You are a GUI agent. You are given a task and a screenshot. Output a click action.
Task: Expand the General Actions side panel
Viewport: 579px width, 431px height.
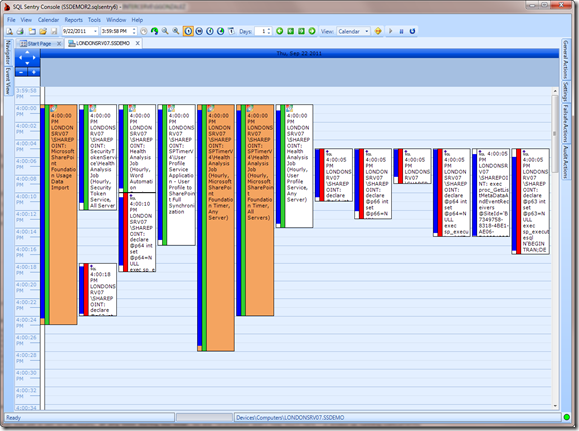pos(565,59)
